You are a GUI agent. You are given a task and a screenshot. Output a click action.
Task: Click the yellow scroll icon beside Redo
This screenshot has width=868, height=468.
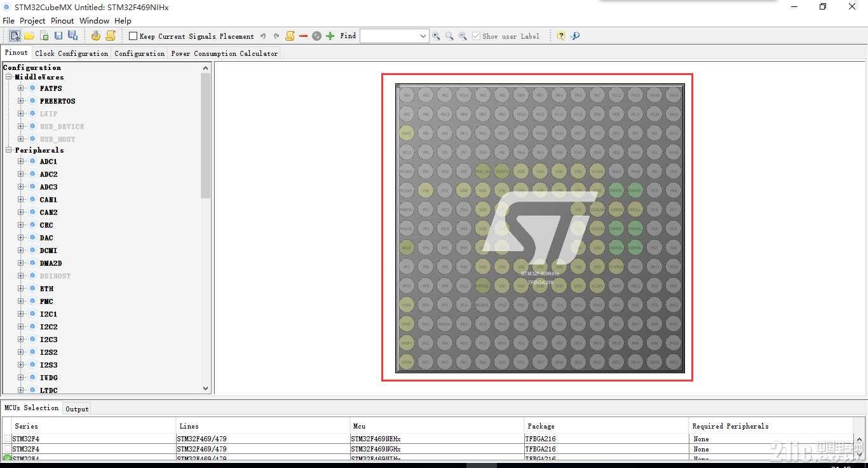point(290,36)
